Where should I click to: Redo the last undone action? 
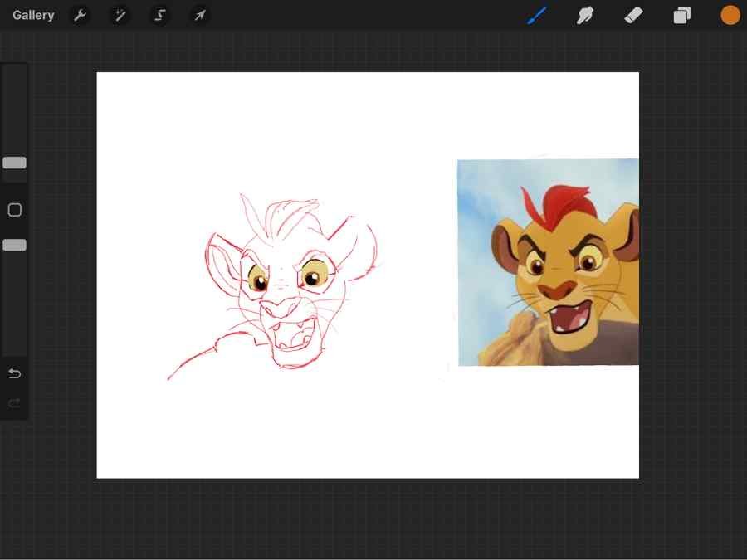coord(15,404)
